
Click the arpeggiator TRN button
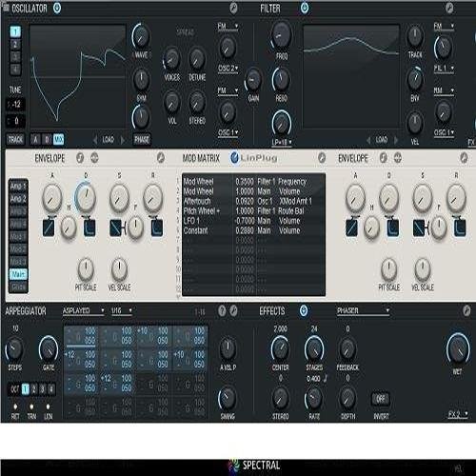[31, 407]
